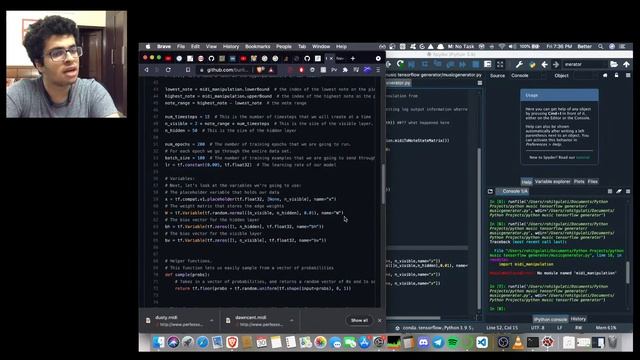Open the Bookmarks menu
Image resolution: width=640 pixels, height=360 pixels.
(258, 47)
